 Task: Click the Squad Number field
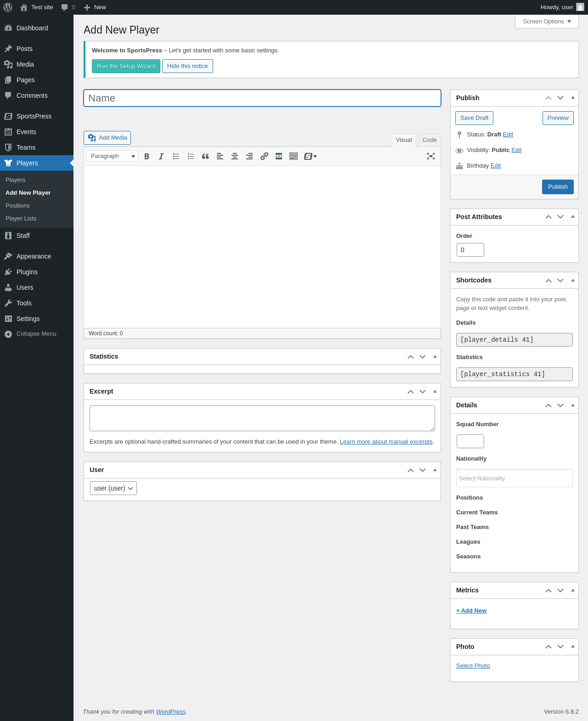pyautogui.click(x=470, y=441)
